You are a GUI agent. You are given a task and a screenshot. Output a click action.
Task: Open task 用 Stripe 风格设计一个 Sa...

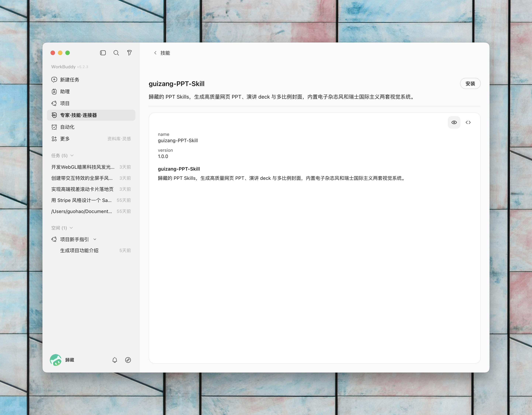pos(91,200)
